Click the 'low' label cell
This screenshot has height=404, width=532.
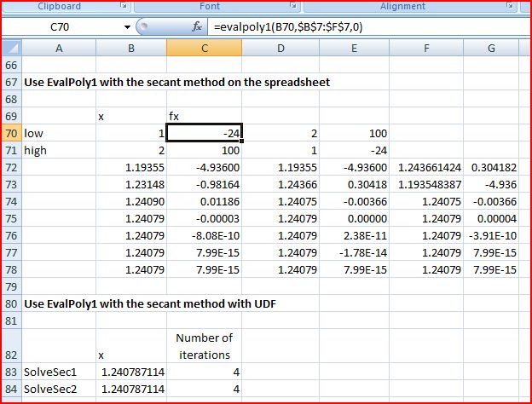point(59,133)
